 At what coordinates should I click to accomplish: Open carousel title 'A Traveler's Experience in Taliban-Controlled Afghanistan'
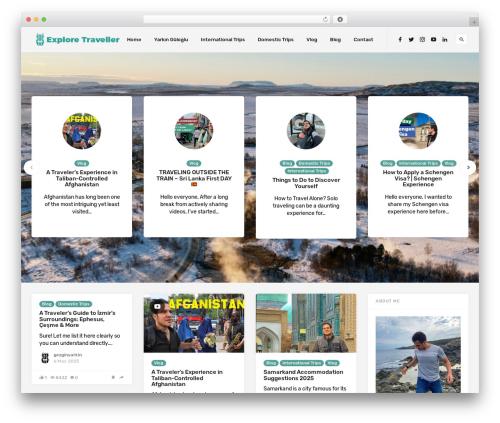[x=82, y=178]
